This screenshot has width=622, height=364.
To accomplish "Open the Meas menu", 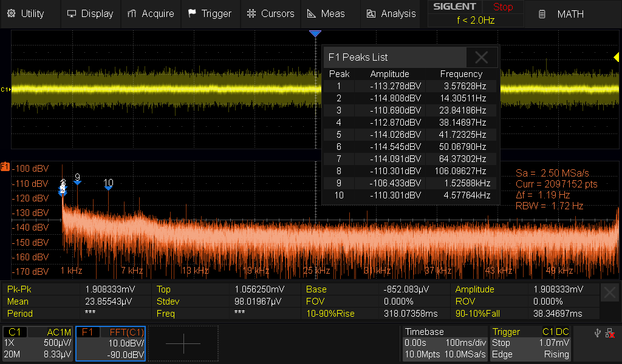I will (x=326, y=13).
